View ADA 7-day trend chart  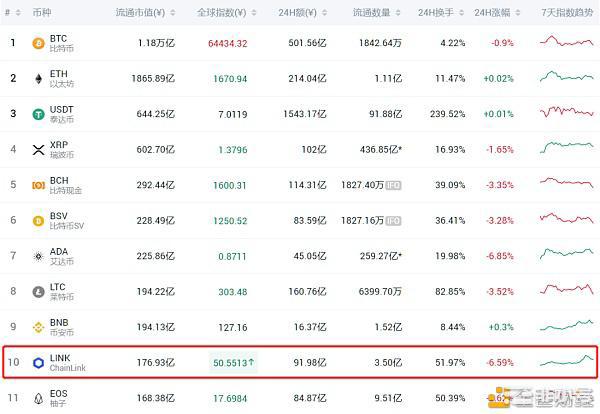pos(566,254)
